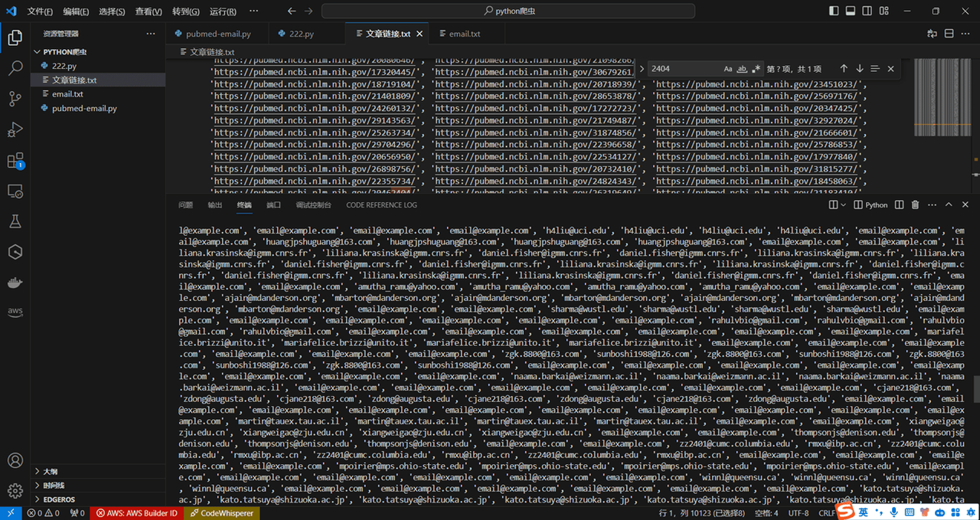Switch to the 调试控制台 debug console tab
The height and width of the screenshot is (520, 980).
314,205
